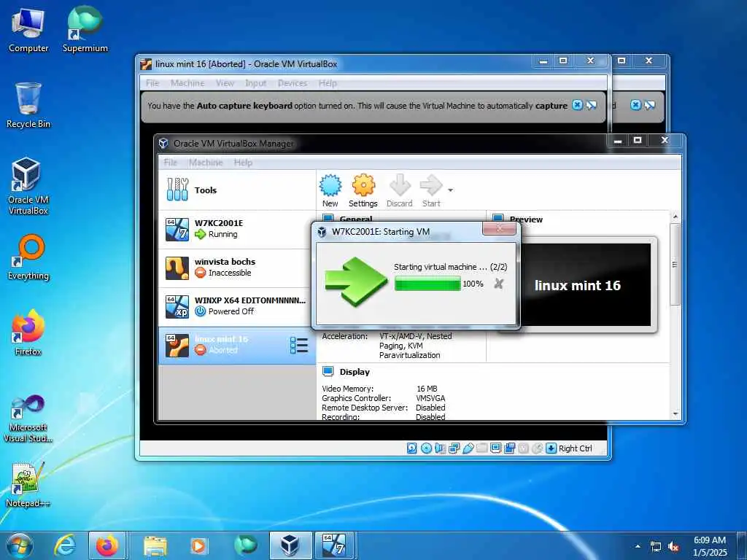Open File menu in VirtualBox Manager
The width and height of the screenshot is (747, 560).
click(170, 163)
